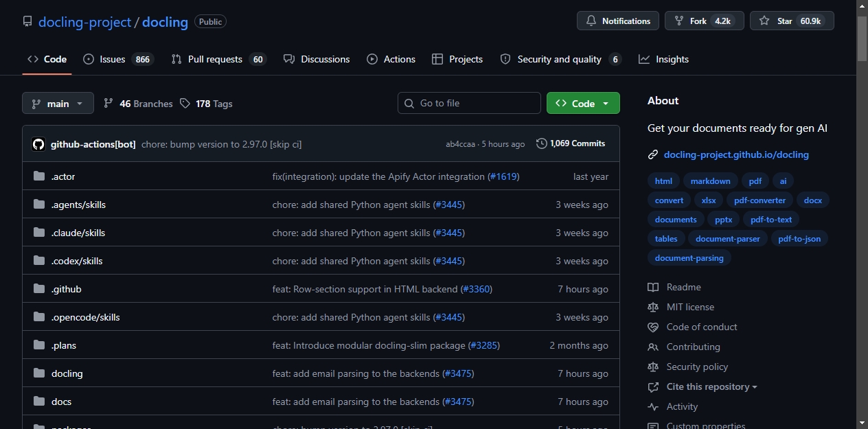This screenshot has width=868, height=429.
Task: Select the pdf-converter topic tag
Action: tap(759, 200)
